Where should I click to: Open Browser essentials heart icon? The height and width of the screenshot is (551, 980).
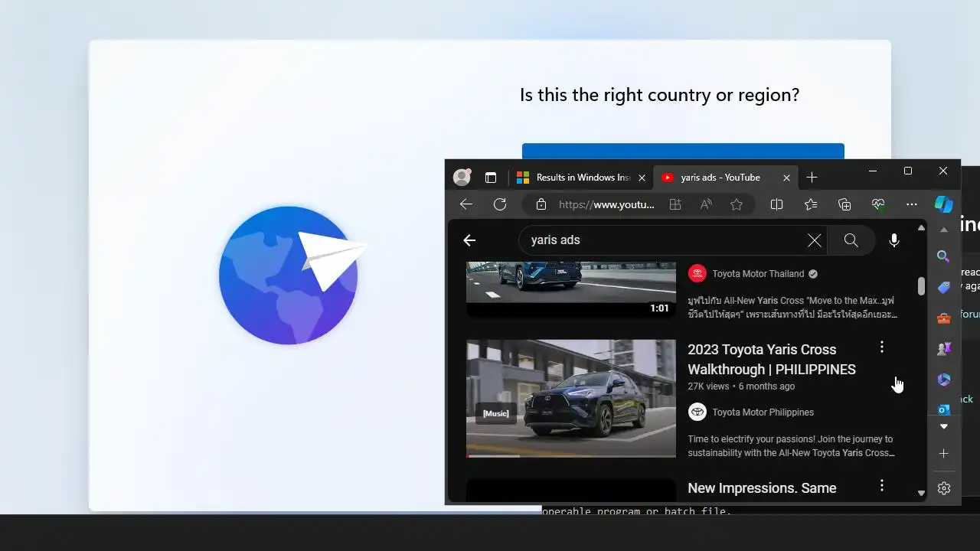point(878,204)
